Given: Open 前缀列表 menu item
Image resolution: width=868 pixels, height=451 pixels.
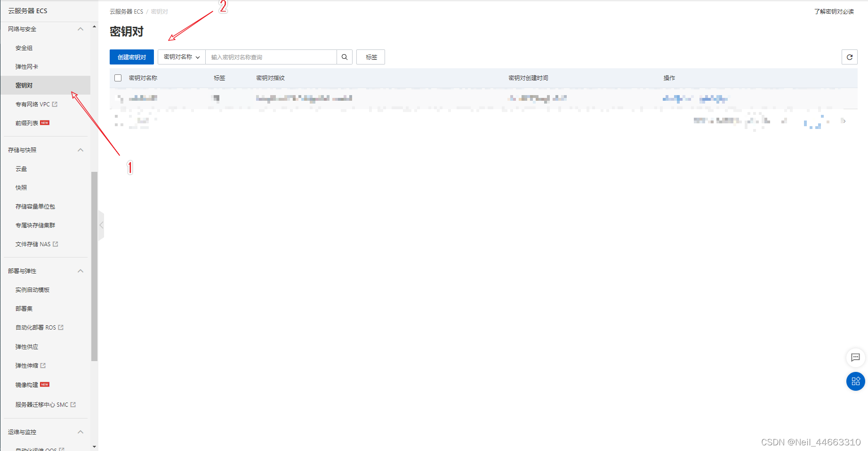Looking at the screenshot, I should point(27,123).
